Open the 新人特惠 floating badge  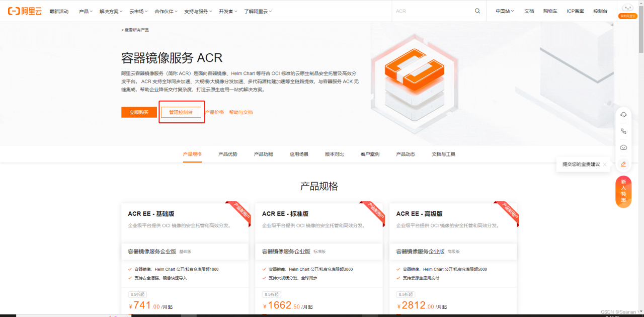coord(623,192)
